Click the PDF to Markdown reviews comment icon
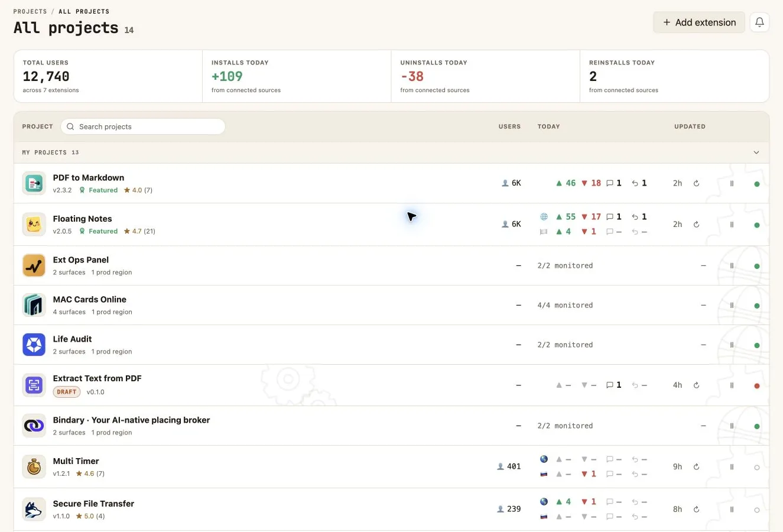Viewport: 783px width, 532px height. [610, 183]
